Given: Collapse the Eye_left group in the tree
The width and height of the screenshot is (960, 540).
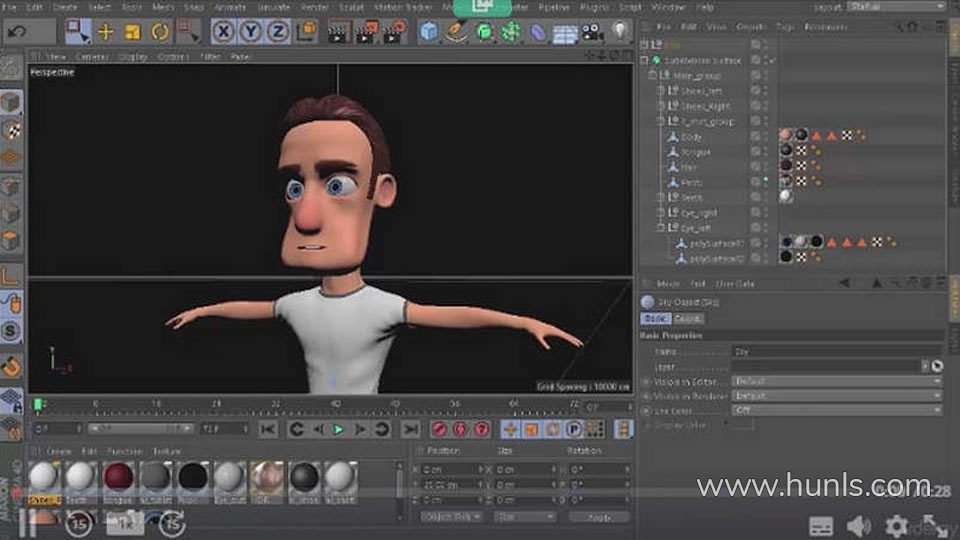Looking at the screenshot, I should pos(660,227).
